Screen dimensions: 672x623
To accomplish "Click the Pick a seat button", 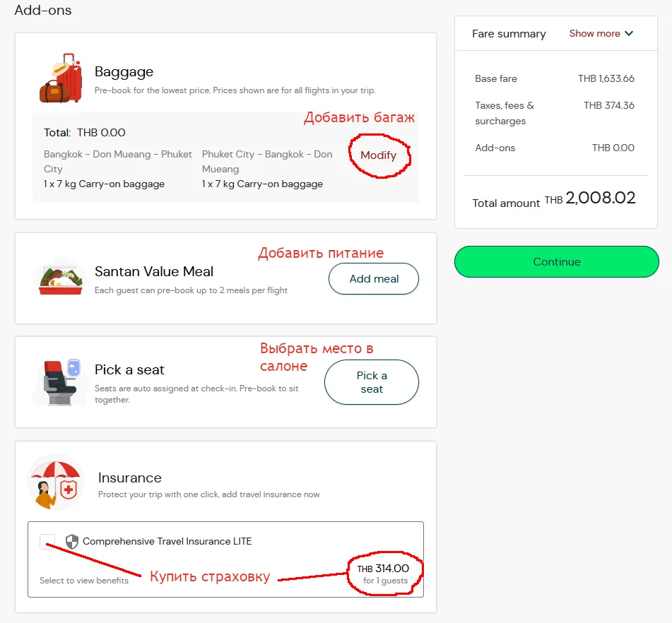I will pyautogui.click(x=371, y=381).
